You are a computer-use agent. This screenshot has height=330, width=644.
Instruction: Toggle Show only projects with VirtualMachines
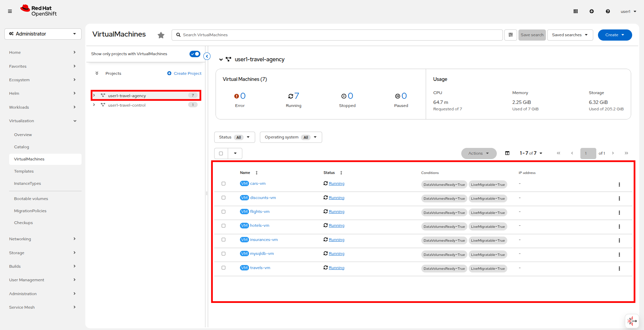coord(195,54)
